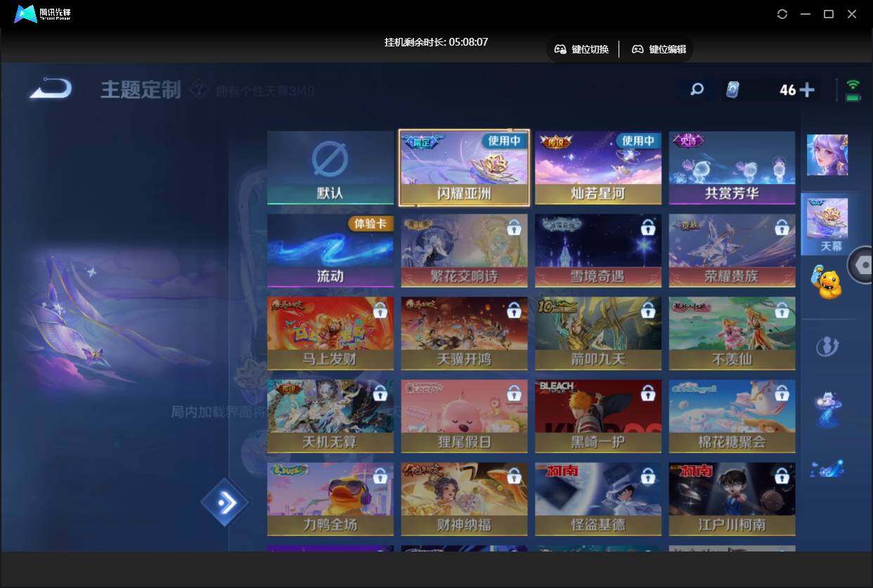Viewport: 873px width, 588px height.
Task: Click the Tencent START logo in title bar
Action: click(x=42, y=14)
